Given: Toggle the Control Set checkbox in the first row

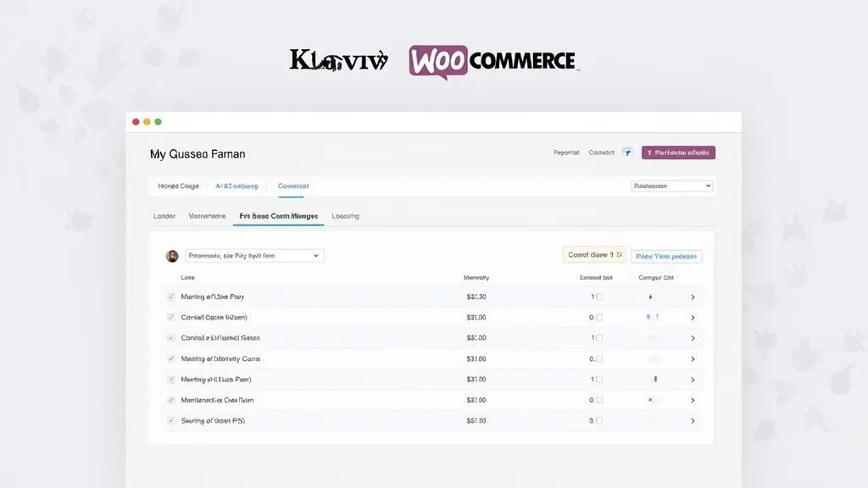Looking at the screenshot, I should 599,297.
